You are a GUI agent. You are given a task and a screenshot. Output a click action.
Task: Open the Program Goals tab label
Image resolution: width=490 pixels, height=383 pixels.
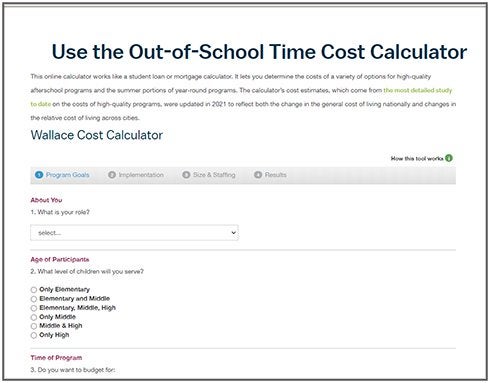67,175
